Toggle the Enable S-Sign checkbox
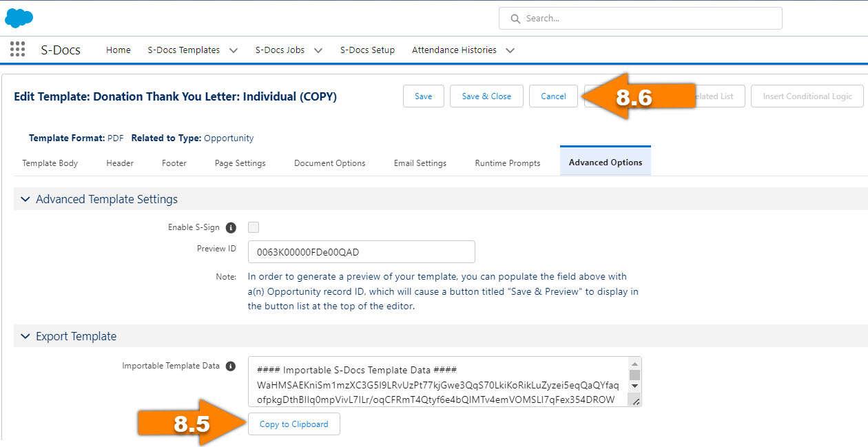Screen dimensions: 868x447 (254, 227)
